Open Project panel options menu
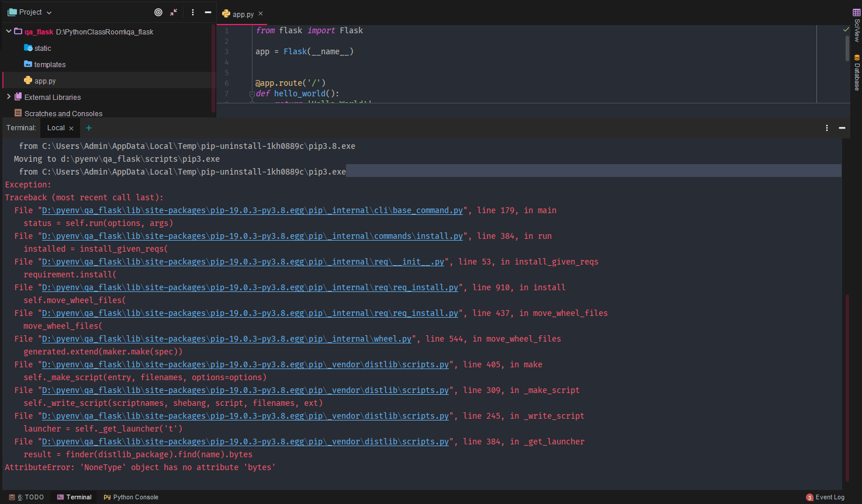 tap(193, 12)
